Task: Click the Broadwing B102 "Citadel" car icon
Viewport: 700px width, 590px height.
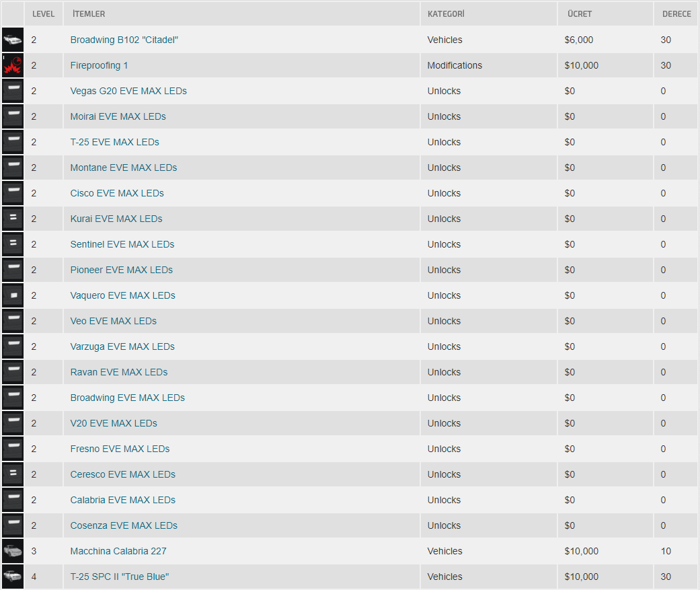Action: click(x=13, y=40)
